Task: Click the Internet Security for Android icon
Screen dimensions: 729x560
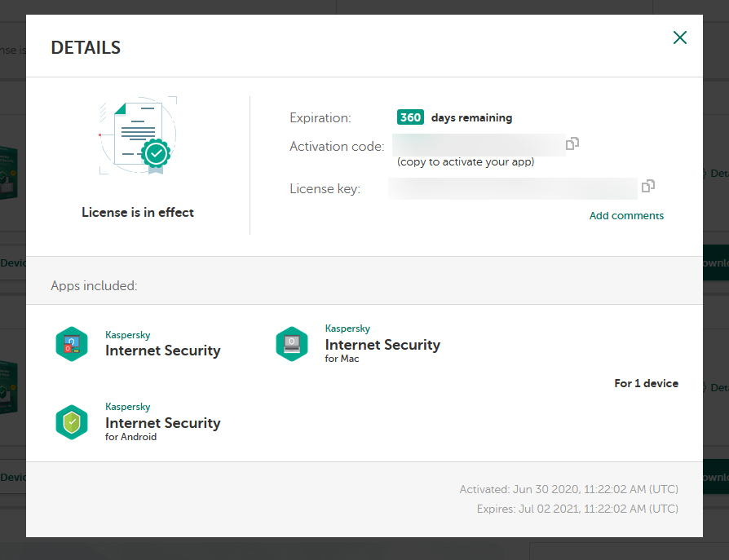Action: click(72, 422)
